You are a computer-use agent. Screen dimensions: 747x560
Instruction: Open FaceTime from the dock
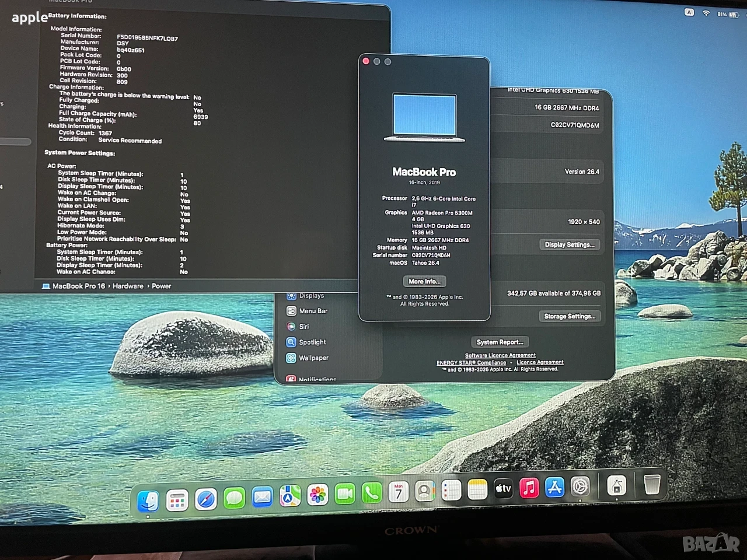click(x=345, y=494)
